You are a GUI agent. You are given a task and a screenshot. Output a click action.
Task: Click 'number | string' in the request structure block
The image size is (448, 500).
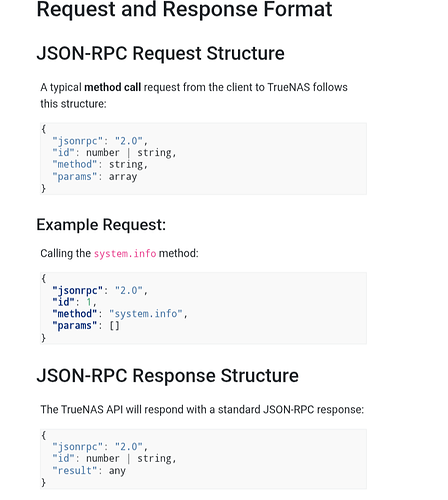(x=129, y=153)
